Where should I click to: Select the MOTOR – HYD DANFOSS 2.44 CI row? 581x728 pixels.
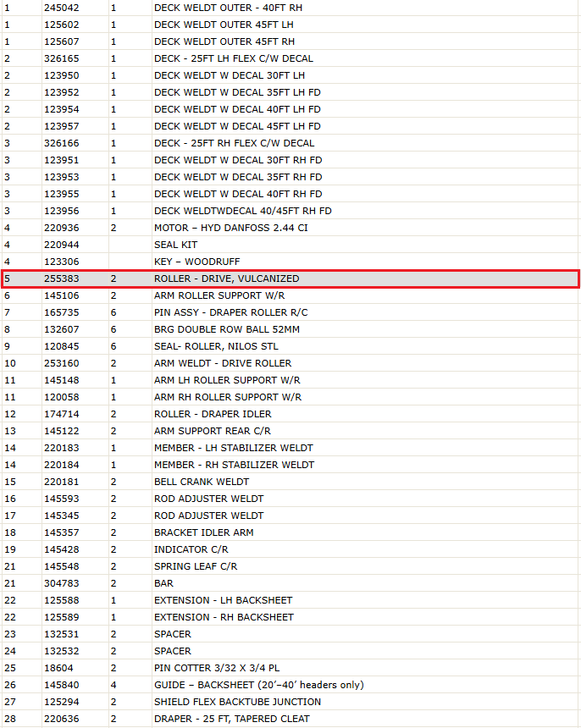coord(290,228)
